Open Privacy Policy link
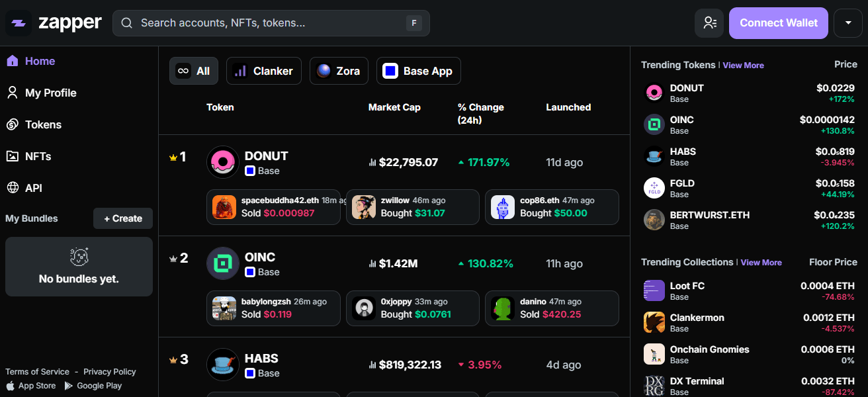 pyautogui.click(x=110, y=372)
